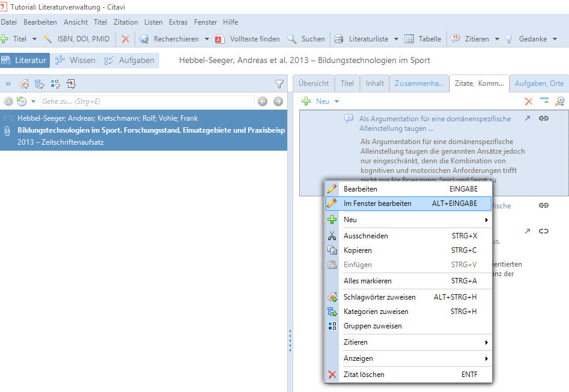
Task: Click Neu button in the quotes pane
Action: point(315,101)
